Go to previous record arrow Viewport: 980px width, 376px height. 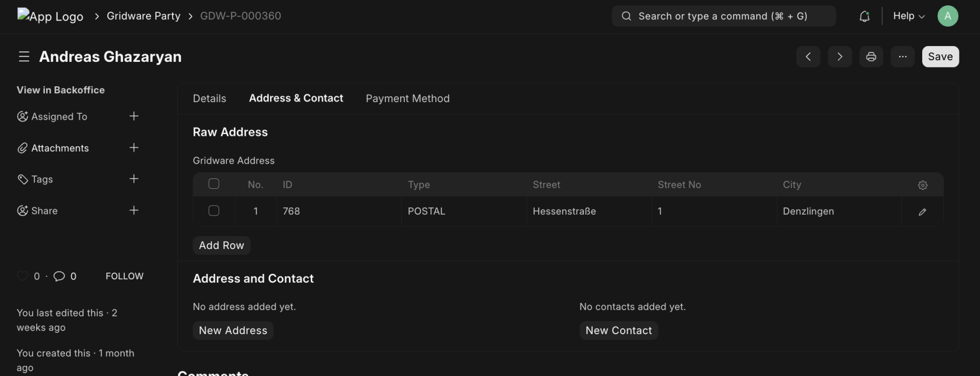pyautogui.click(x=808, y=57)
